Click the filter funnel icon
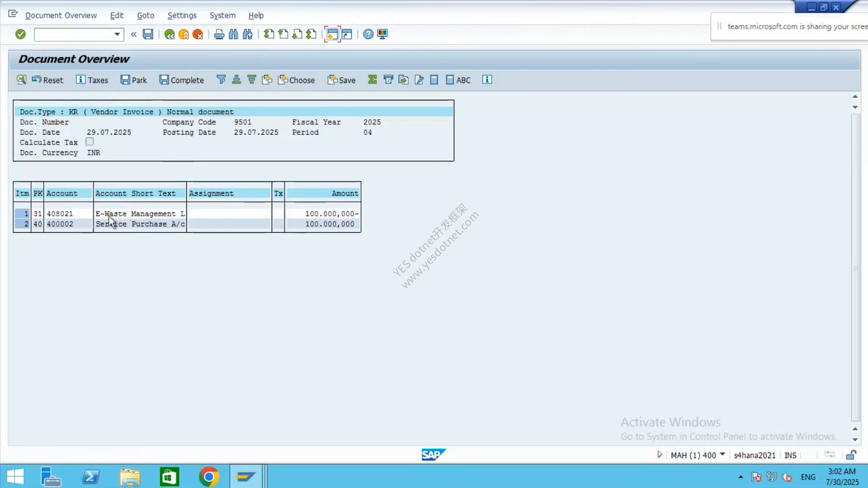Viewport: 868px width, 488px height. pyautogui.click(x=221, y=80)
